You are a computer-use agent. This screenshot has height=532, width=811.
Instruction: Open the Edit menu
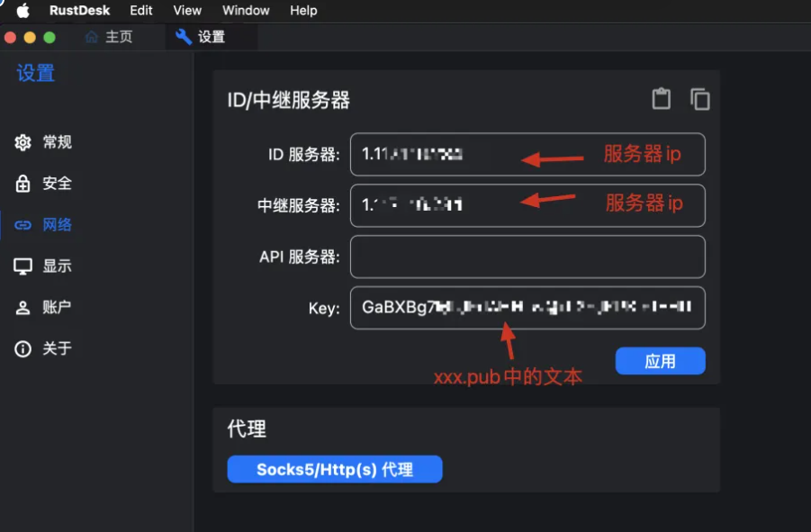tap(141, 10)
